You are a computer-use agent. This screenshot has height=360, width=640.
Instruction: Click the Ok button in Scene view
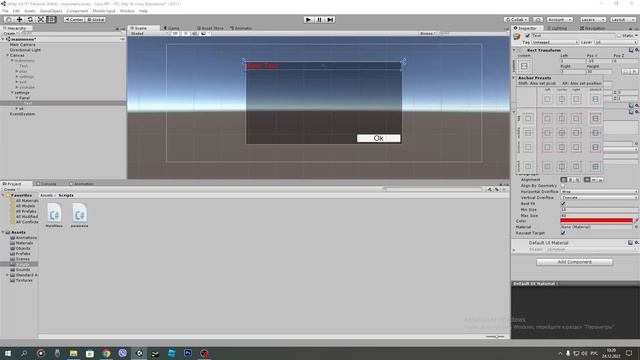coord(378,138)
